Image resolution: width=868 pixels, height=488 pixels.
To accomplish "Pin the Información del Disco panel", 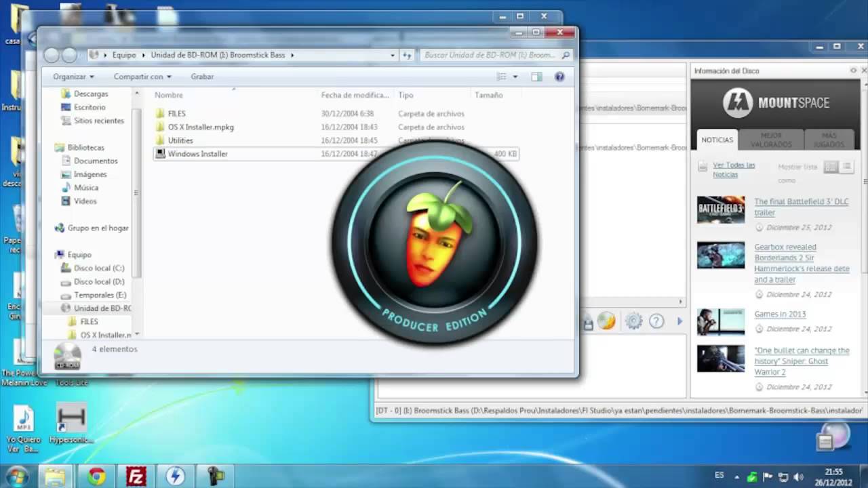I will pyautogui.click(x=854, y=70).
